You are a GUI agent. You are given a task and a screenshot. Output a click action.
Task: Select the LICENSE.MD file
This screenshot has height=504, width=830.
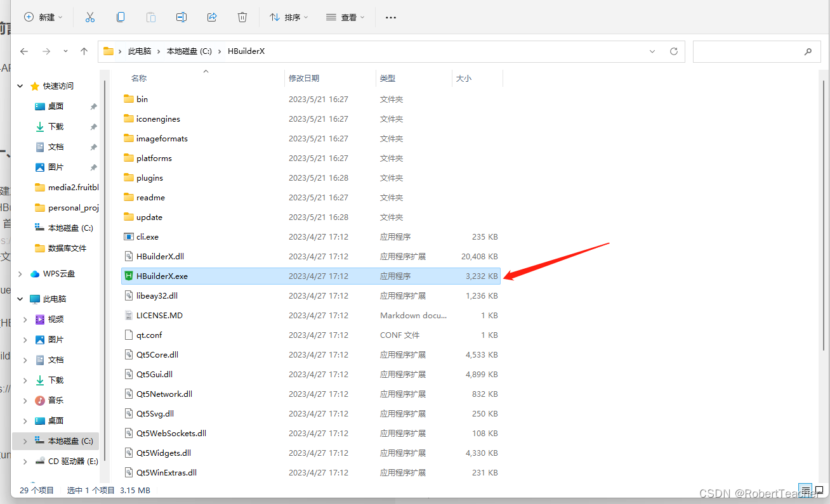pyautogui.click(x=311, y=315)
